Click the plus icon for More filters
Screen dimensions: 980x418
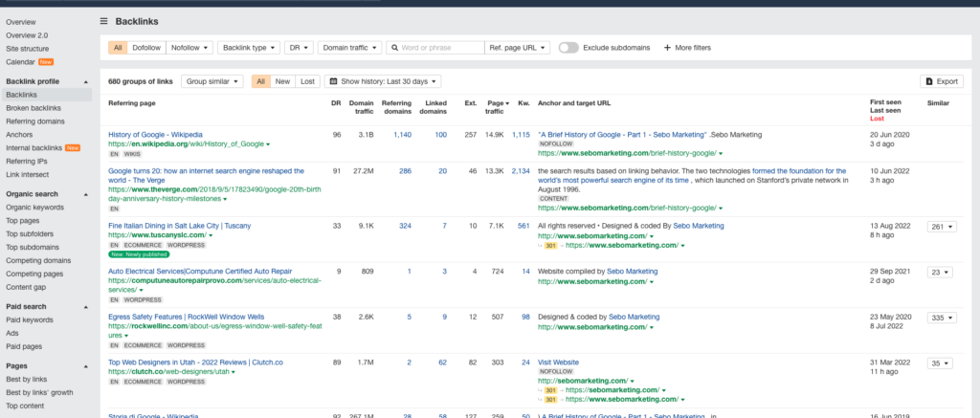(x=667, y=48)
